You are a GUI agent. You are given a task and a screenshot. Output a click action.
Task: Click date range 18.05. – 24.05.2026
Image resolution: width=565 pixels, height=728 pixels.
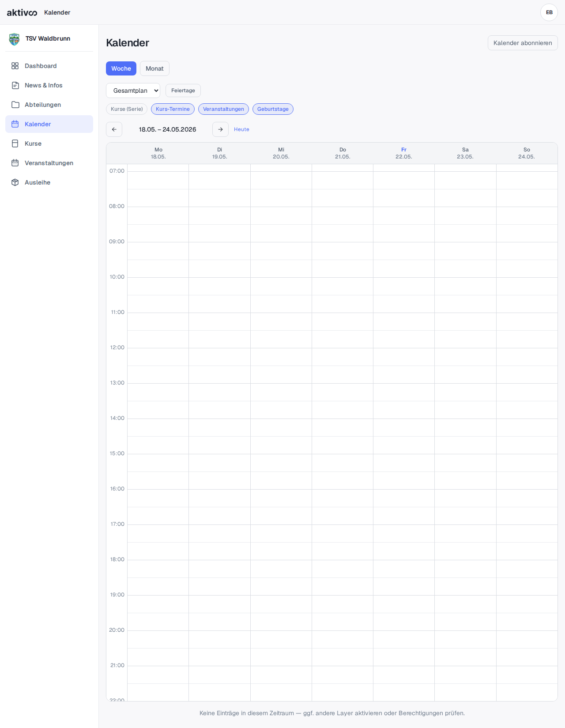point(167,129)
